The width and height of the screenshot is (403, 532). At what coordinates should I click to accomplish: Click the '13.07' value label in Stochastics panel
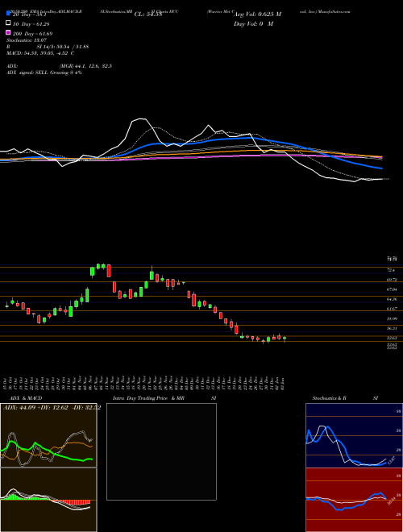tap(392, 461)
